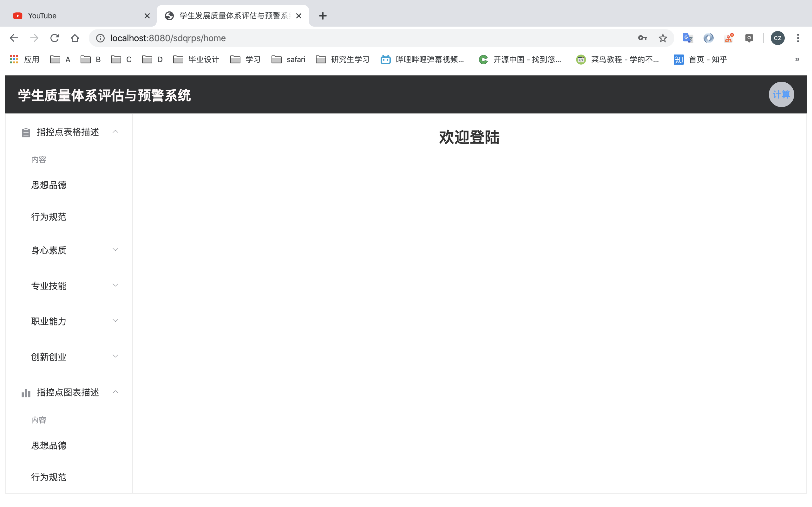
Task: Click the saved password key icon
Action: [642, 38]
